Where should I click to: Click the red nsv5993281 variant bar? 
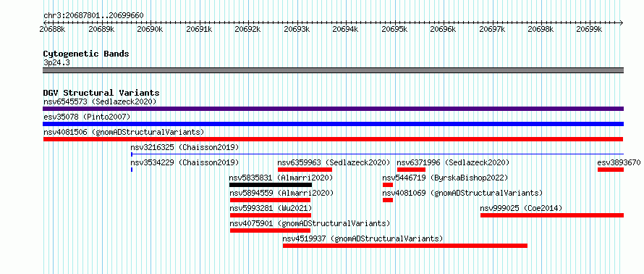pyautogui.click(x=271, y=215)
